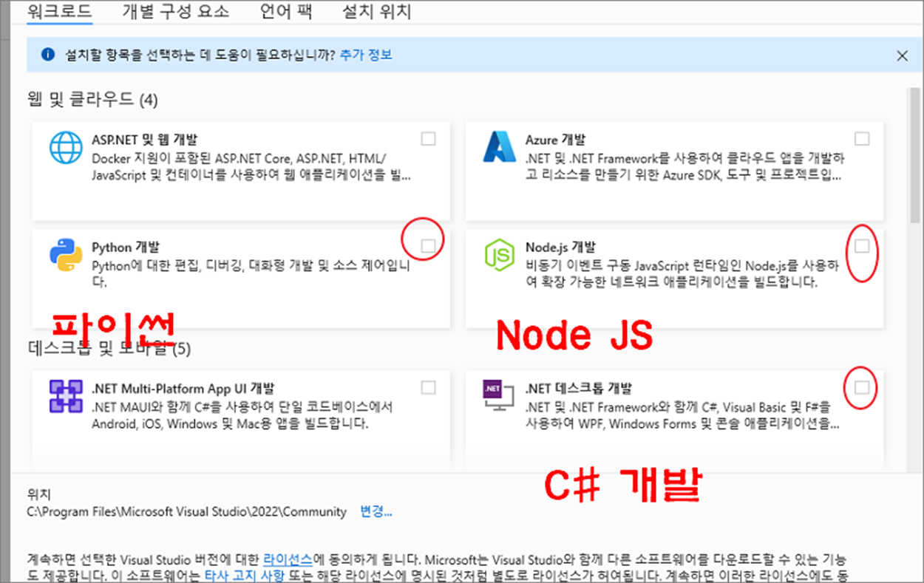The image size is (924, 583).
Task: Click the Python 개발 description text
Action: click(251, 274)
